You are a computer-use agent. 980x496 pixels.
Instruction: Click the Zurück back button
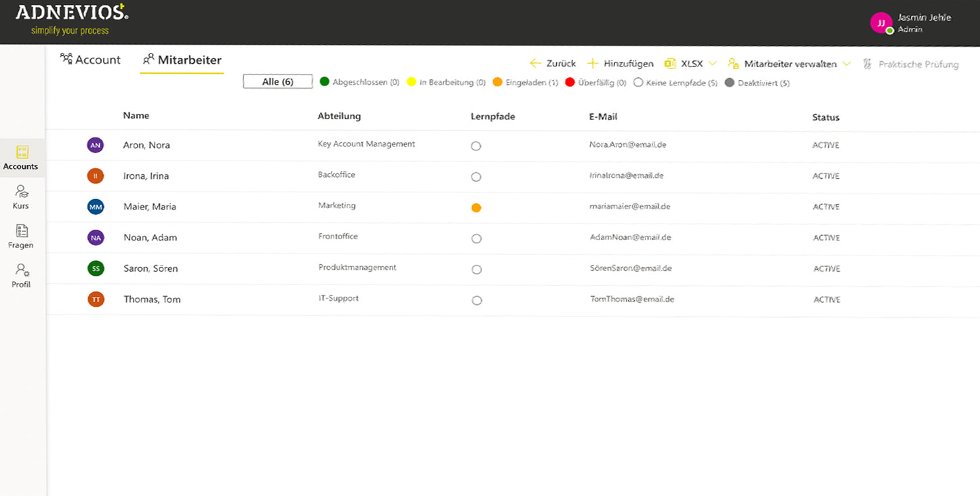(553, 64)
